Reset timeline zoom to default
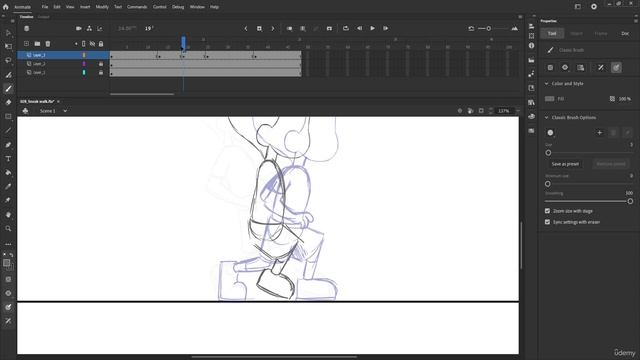Image resolution: width=640 pixels, height=360 pixels. [471, 29]
